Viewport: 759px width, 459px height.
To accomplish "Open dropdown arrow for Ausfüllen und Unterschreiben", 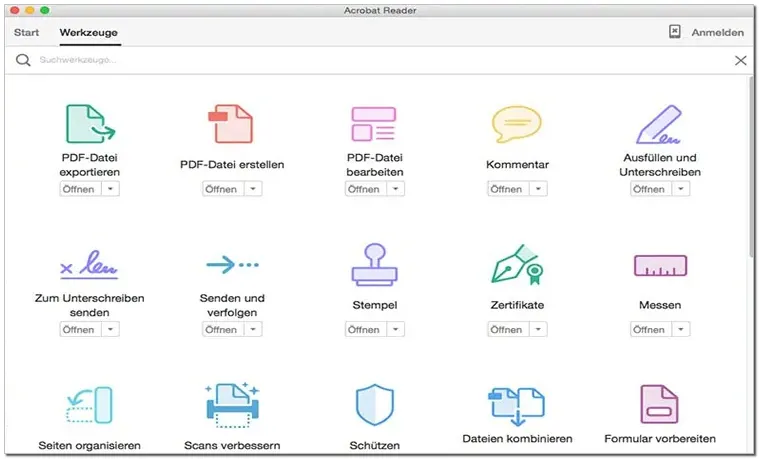I will (681, 189).
